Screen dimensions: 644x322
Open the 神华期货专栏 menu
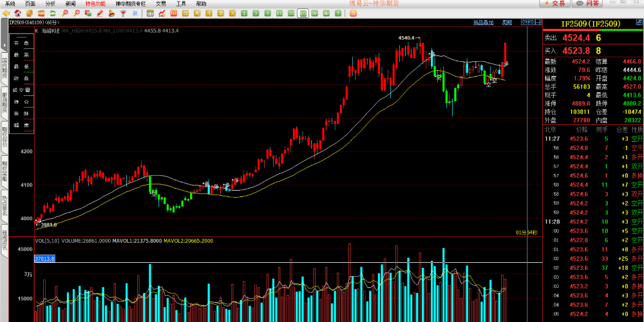coord(131,4)
